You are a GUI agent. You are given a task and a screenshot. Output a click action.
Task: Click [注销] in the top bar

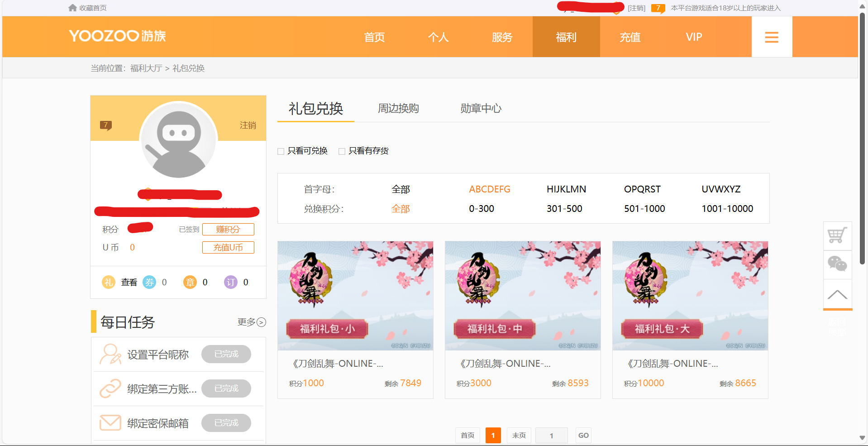(x=636, y=8)
